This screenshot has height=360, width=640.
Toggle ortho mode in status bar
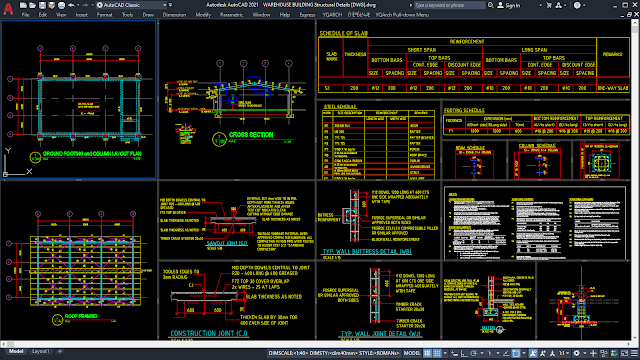pyautogui.click(x=464, y=353)
